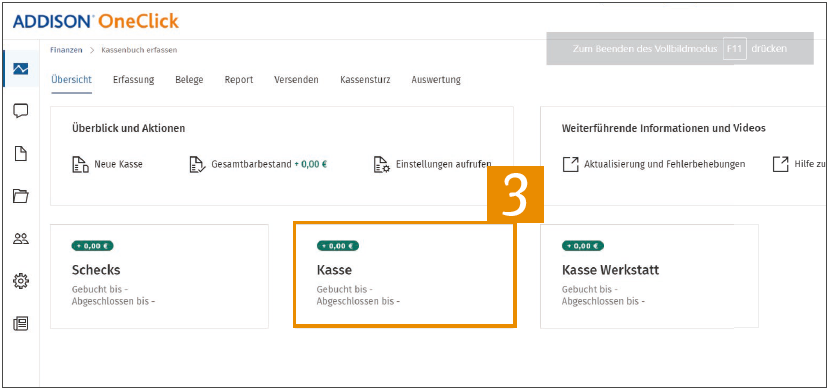Click Überblick und Aktionen heading
This screenshot has height=390, width=830.
128,129
